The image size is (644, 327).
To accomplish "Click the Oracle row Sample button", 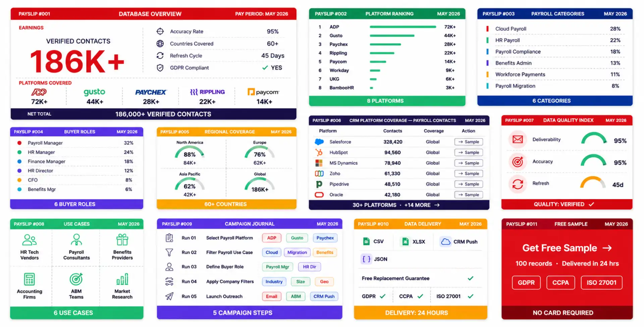I will 469,195.
